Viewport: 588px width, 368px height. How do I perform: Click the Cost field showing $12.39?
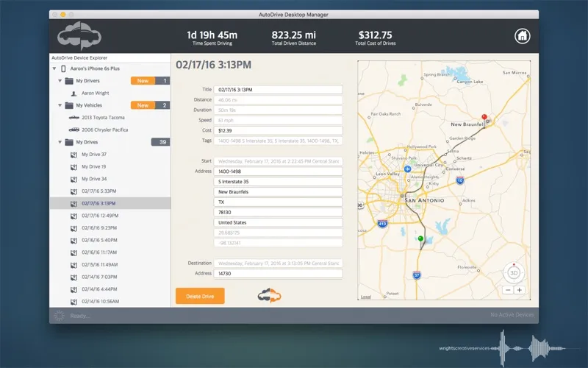pos(279,131)
